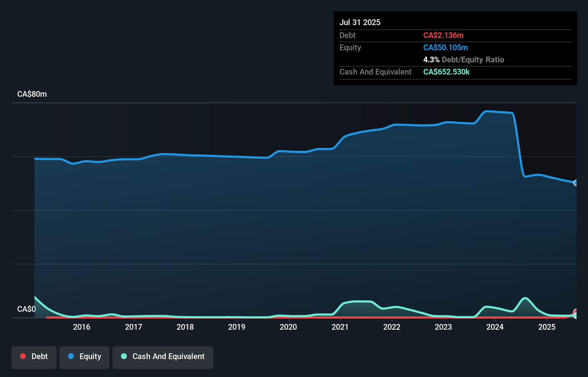Click the CA$50.105m Equity value link
Image resolution: width=588 pixels, height=377 pixels.
(x=445, y=47)
